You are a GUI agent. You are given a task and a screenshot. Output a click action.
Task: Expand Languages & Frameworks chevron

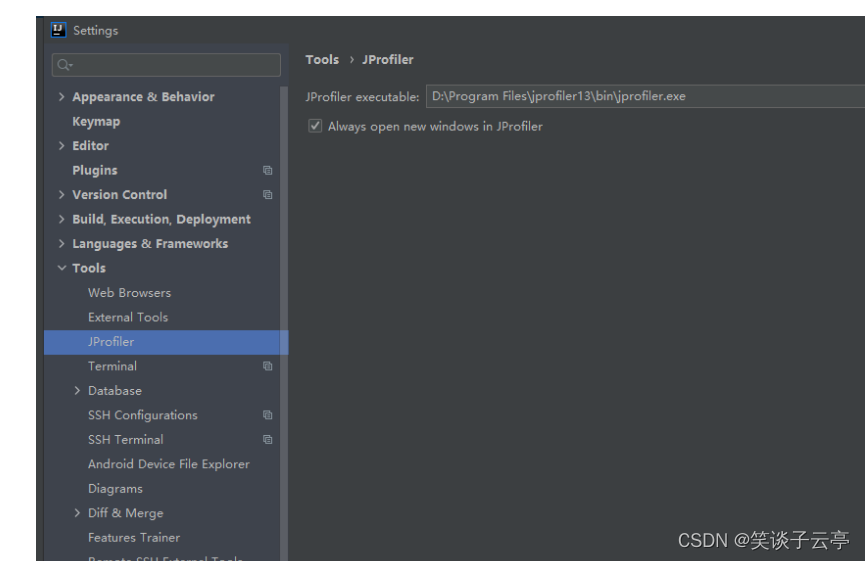(61, 243)
